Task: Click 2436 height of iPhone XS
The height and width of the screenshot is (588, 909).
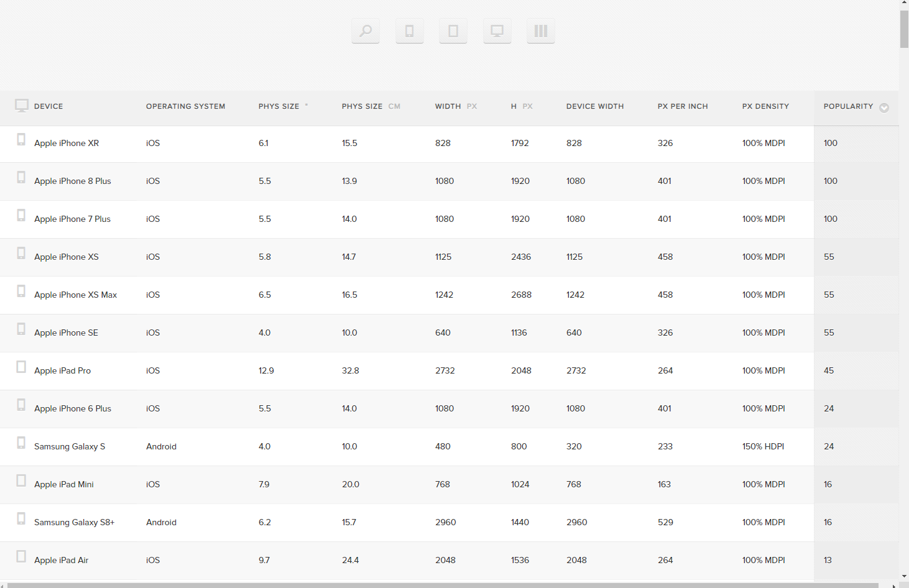Action: click(x=521, y=257)
